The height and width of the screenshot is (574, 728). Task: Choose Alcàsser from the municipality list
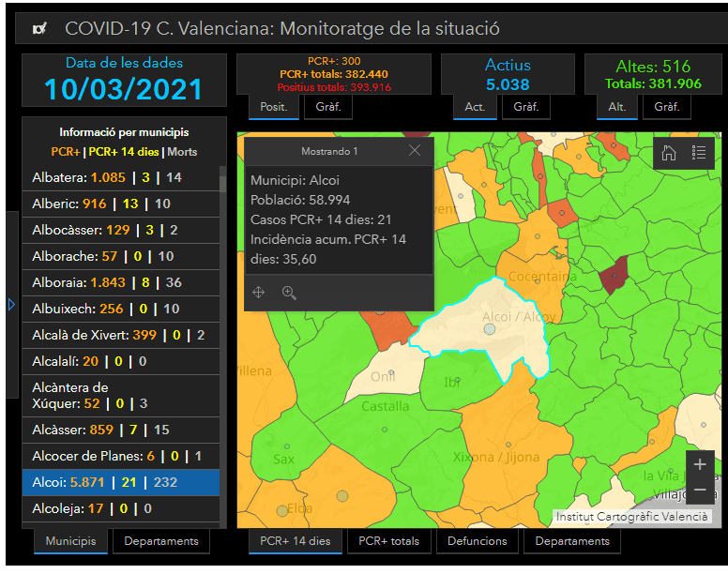point(120,430)
